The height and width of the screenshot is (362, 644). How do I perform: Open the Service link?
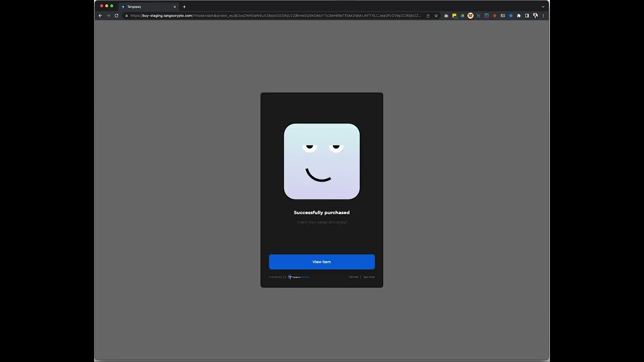[x=369, y=277]
